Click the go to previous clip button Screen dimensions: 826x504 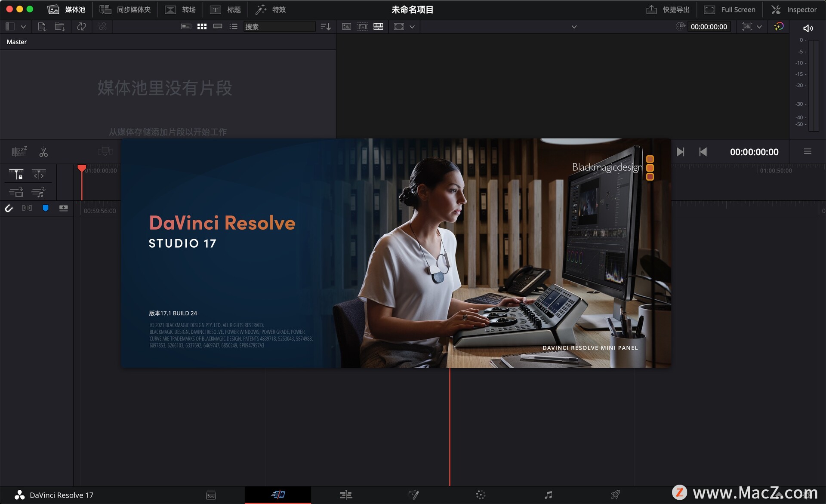click(x=703, y=152)
